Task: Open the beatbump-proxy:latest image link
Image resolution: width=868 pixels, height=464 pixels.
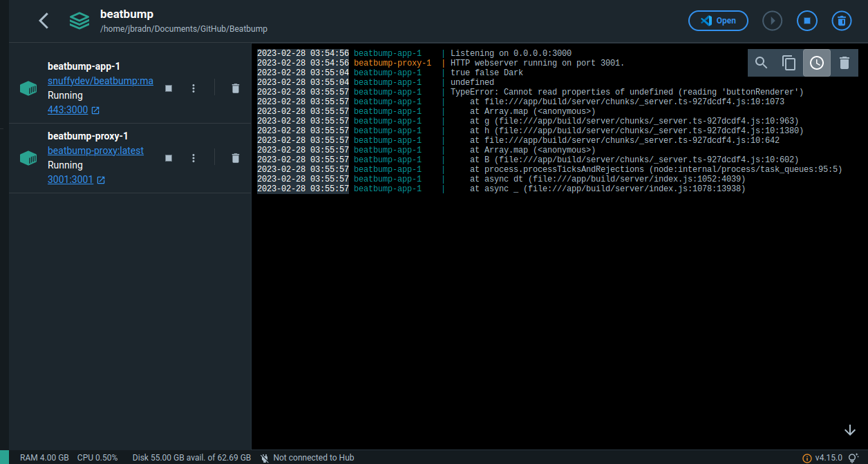Action: tap(95, 151)
